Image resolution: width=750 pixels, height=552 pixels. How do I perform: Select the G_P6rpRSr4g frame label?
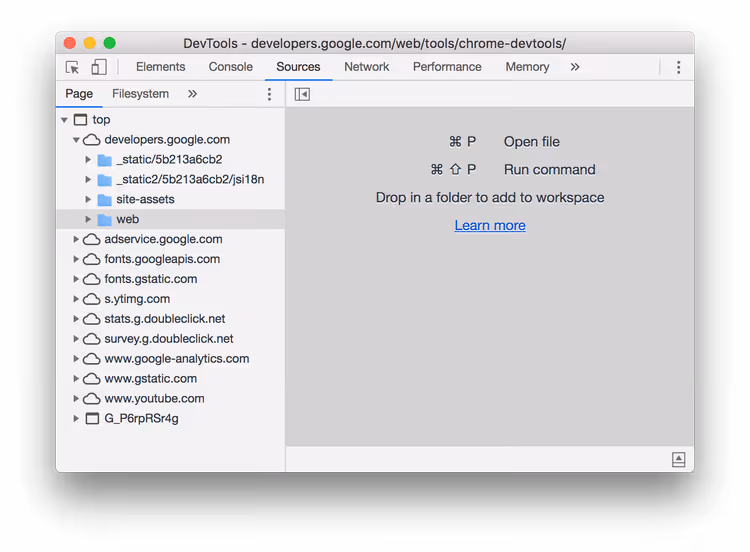pyautogui.click(x=142, y=419)
